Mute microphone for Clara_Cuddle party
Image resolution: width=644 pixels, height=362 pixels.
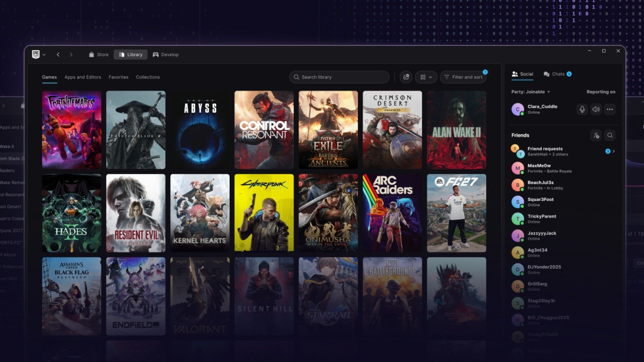coord(582,109)
